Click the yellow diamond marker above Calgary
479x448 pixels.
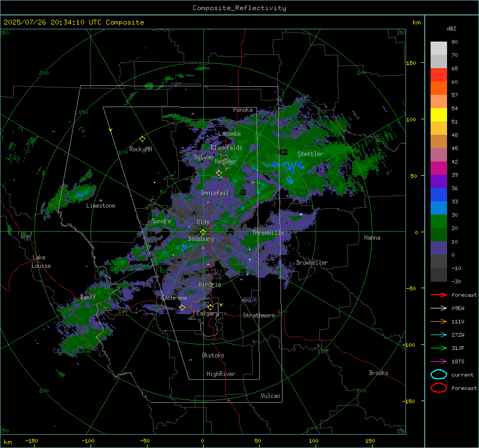coord(210,307)
